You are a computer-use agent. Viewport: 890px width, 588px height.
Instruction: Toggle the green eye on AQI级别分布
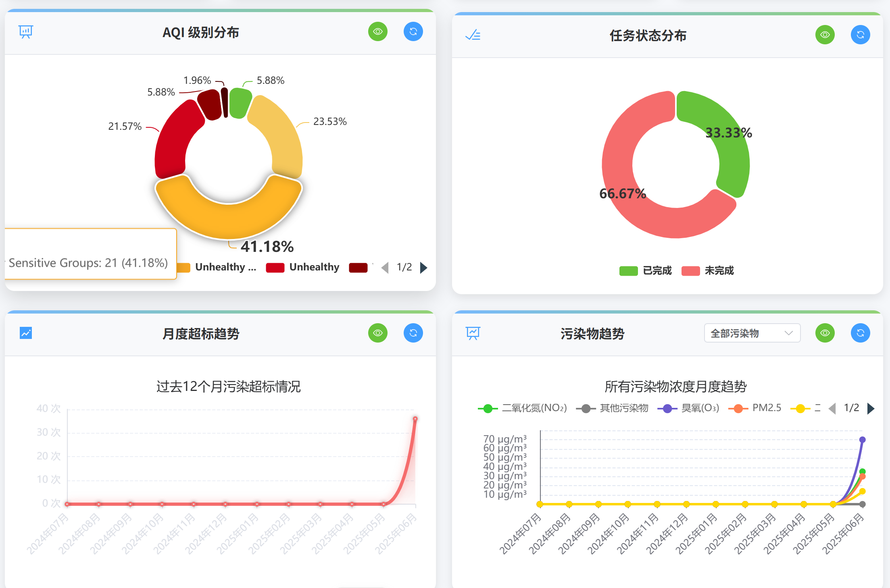pyautogui.click(x=377, y=32)
